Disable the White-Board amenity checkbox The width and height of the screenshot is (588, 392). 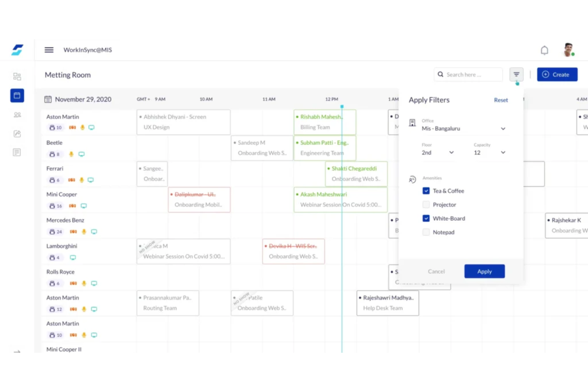(426, 218)
